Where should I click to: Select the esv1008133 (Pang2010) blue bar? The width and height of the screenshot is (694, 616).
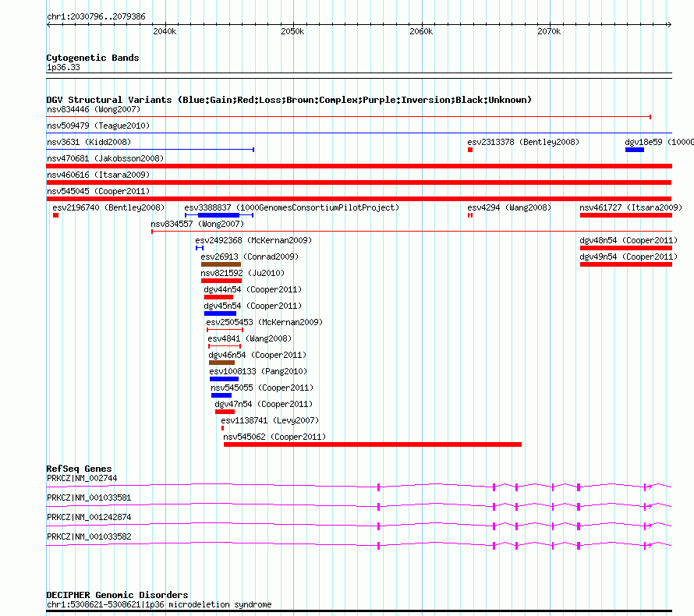224,379
